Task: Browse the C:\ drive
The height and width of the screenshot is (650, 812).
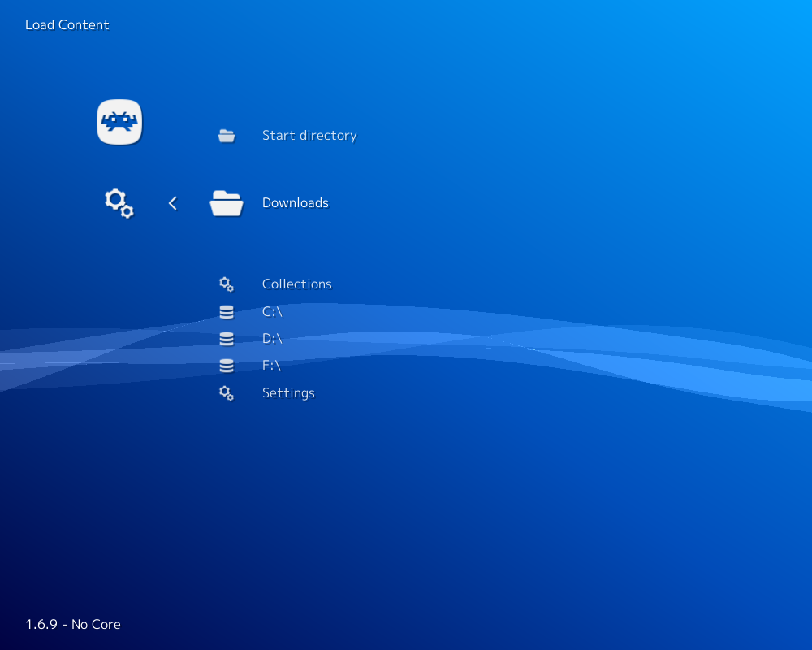Action: tap(272, 311)
